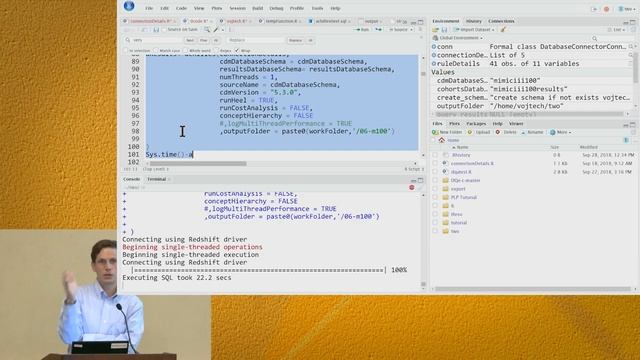Click the save workspace icon
Viewport: 640px width, 360px height.
point(444,30)
